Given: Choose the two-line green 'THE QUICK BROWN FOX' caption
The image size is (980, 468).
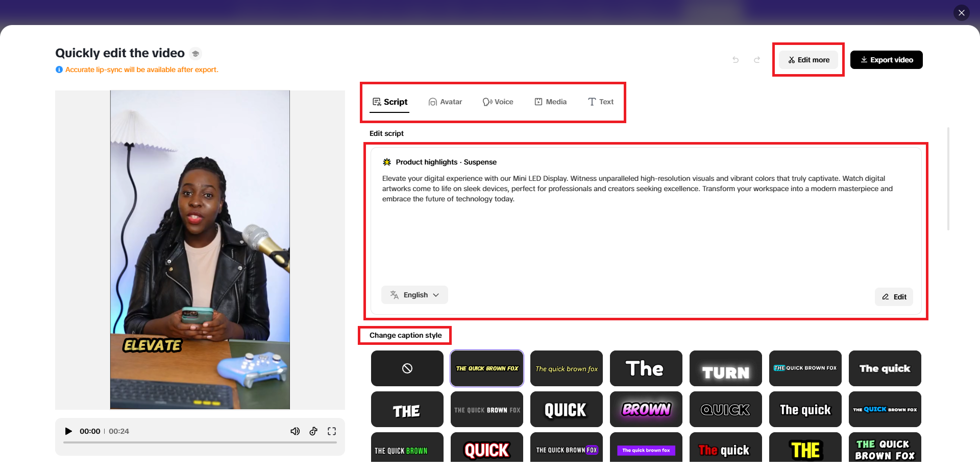Looking at the screenshot, I should [885, 448].
